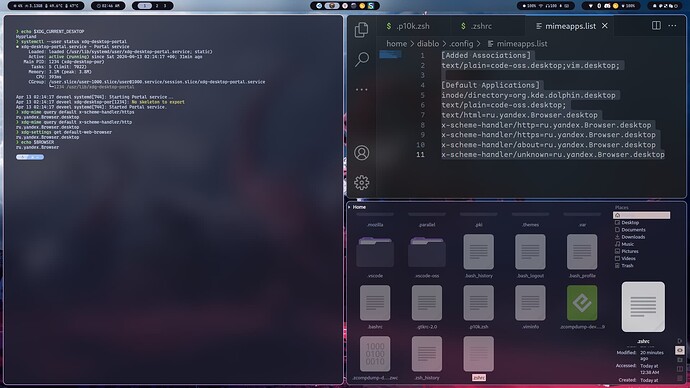Select the .vscode folder icon
The height and width of the screenshot is (388, 690).
pyautogui.click(x=375, y=252)
